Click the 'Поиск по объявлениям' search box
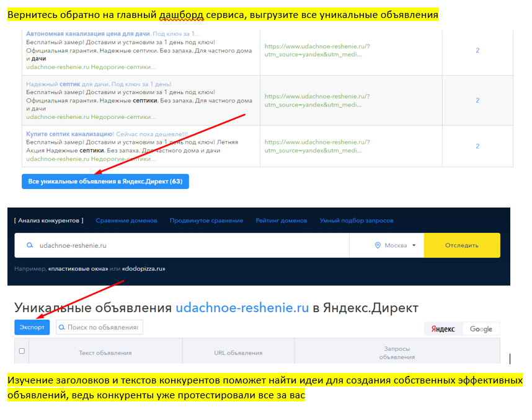 tap(99, 327)
